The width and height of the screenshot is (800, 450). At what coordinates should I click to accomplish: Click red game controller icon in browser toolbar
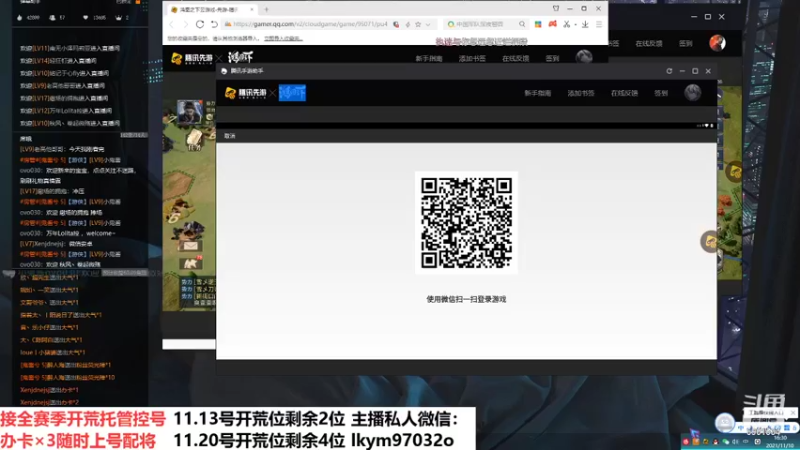553,23
